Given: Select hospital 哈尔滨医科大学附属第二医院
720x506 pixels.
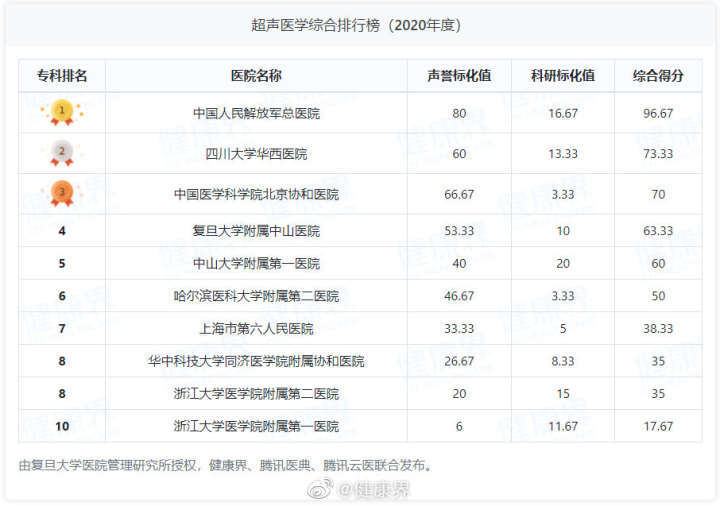Looking at the screenshot, I should (256, 296).
